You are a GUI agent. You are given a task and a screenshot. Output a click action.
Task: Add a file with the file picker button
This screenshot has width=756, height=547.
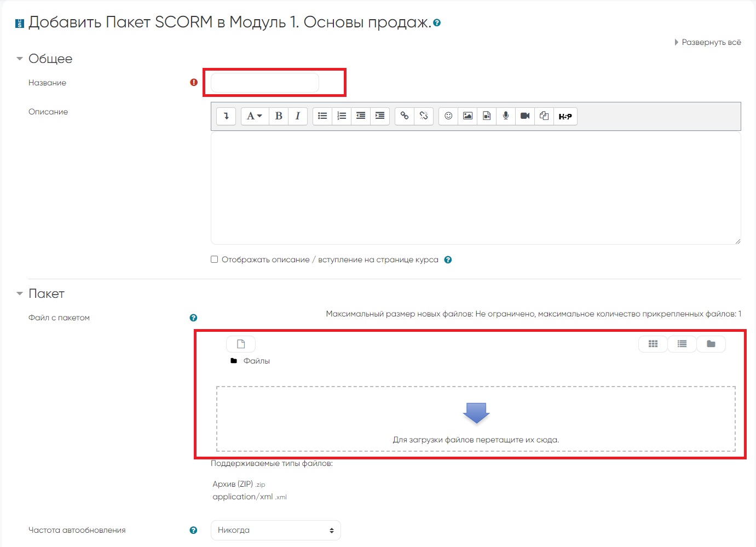pyautogui.click(x=241, y=344)
